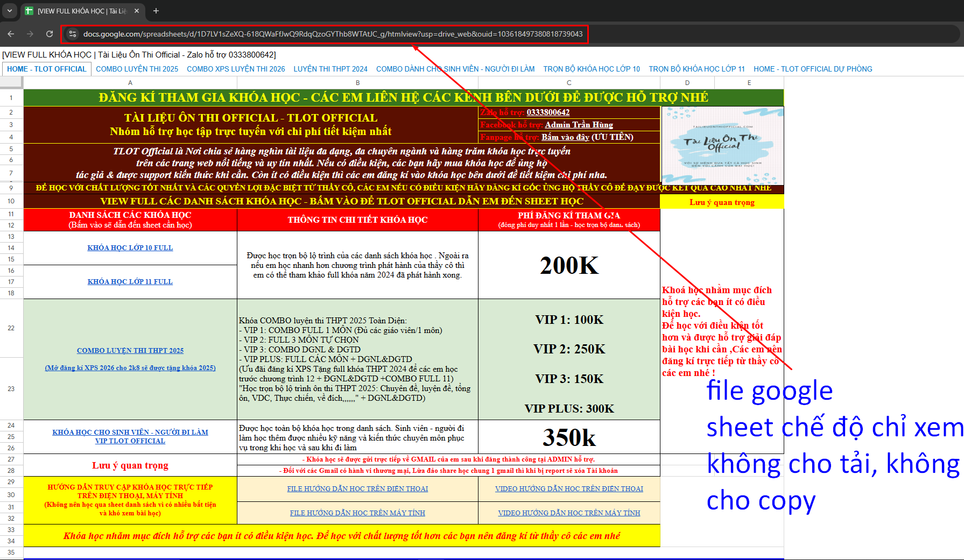Click the VIP 1: 100K text
This screenshot has height=560, width=964.
pos(569,320)
